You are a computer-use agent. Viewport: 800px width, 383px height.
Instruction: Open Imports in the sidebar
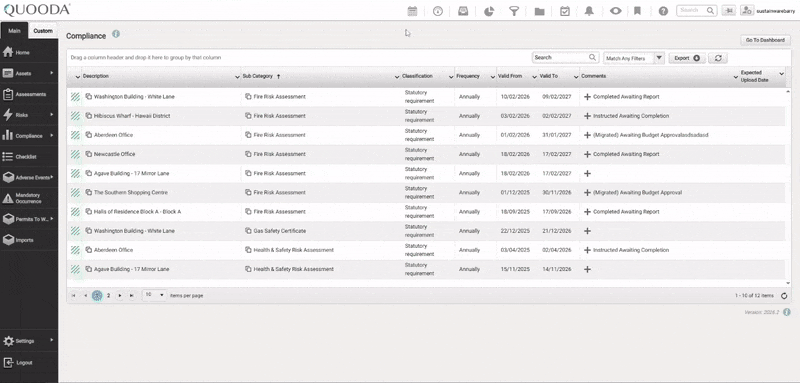click(x=29, y=240)
